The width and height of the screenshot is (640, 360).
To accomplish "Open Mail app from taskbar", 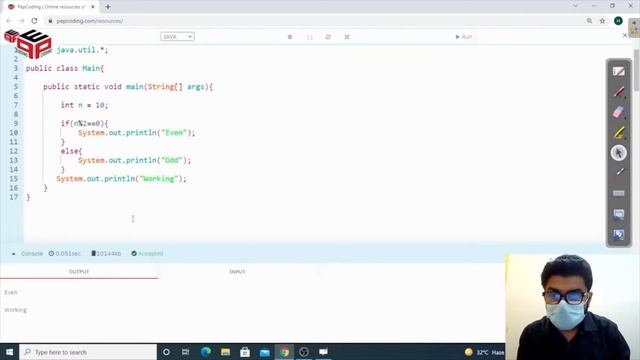I will point(264,352).
